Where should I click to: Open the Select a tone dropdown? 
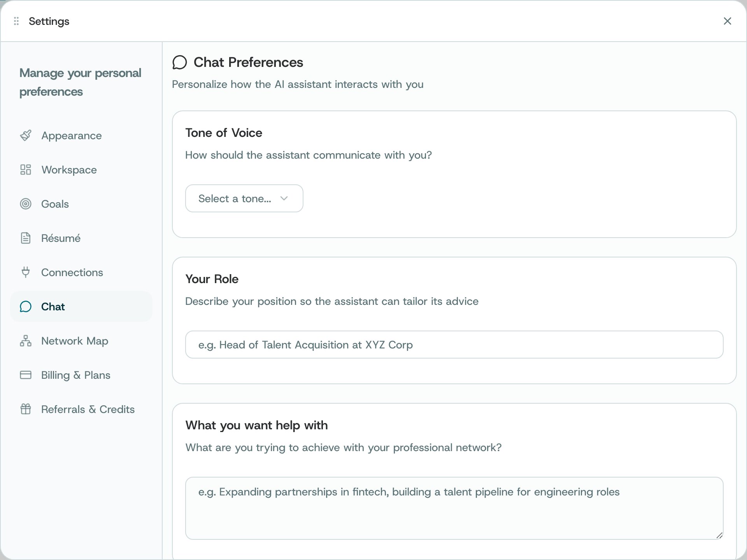244,198
